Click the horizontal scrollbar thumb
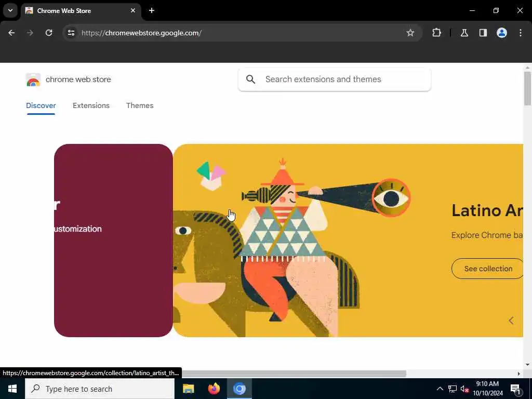The width and height of the screenshot is (532, 399). tap(294, 374)
